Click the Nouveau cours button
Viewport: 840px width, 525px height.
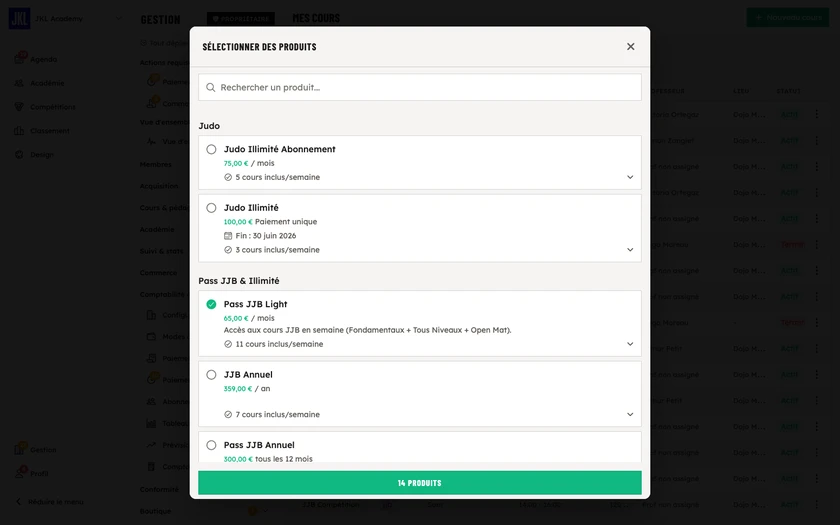(x=788, y=18)
